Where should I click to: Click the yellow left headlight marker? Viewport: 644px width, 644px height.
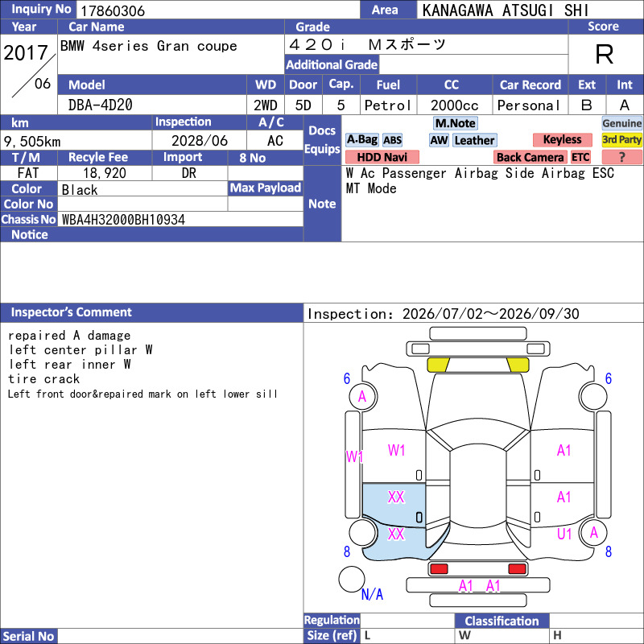point(438,365)
